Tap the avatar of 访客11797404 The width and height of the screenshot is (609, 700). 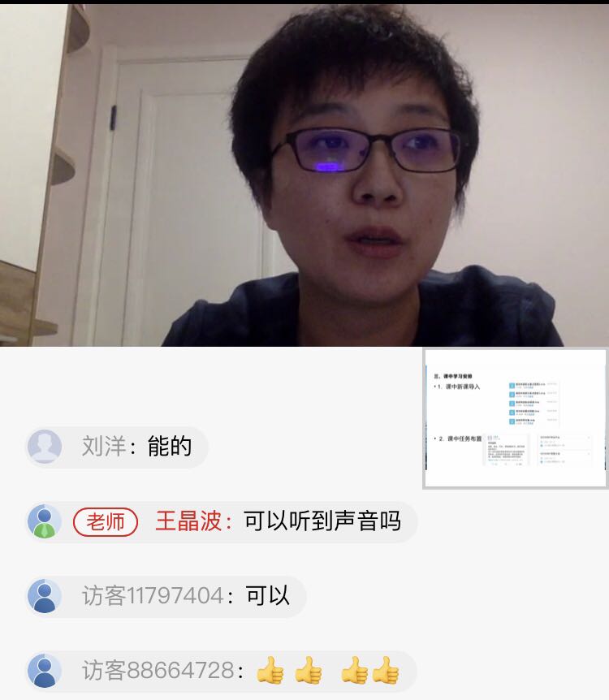point(45,596)
